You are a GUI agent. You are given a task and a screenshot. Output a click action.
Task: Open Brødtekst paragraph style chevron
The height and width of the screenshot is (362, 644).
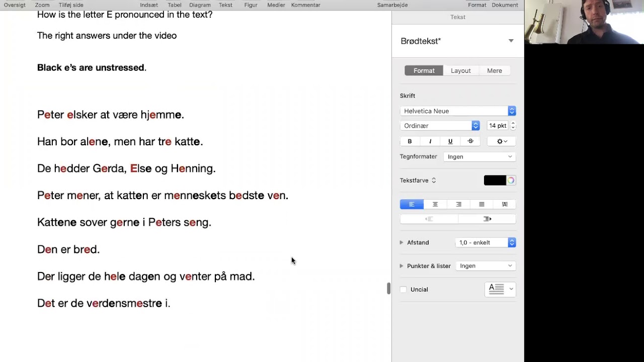(x=511, y=41)
